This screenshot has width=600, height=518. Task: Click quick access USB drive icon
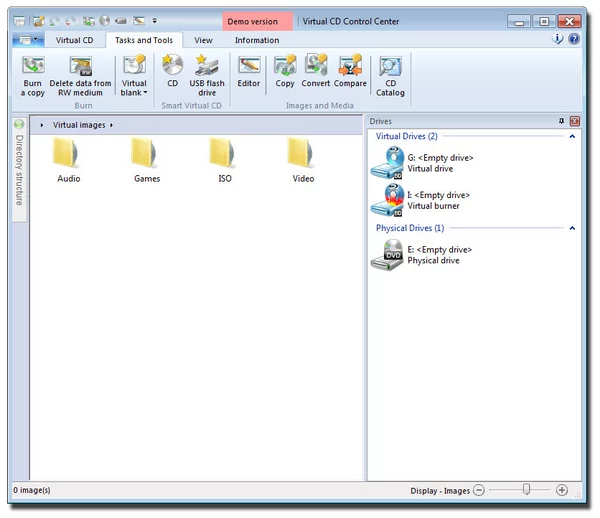point(121,21)
